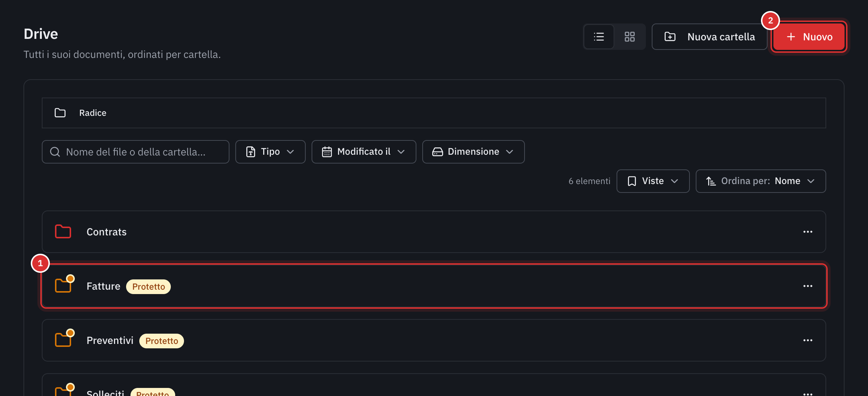The image size is (868, 396).
Task: Switch to grid view layout
Action: (x=629, y=37)
